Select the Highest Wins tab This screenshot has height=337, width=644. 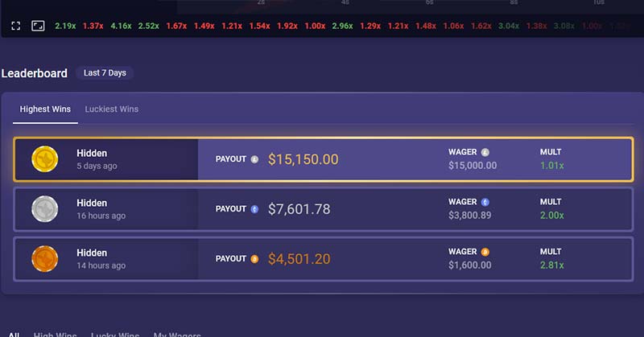click(45, 109)
